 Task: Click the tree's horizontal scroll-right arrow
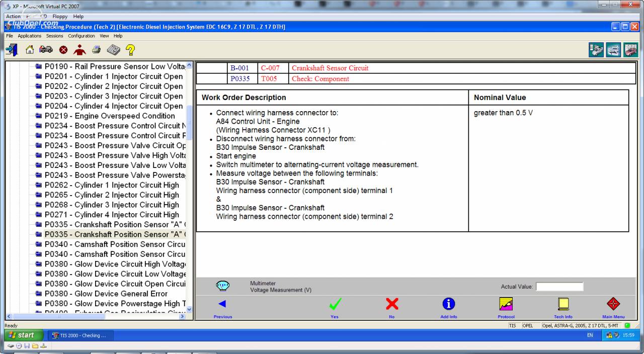click(x=182, y=316)
